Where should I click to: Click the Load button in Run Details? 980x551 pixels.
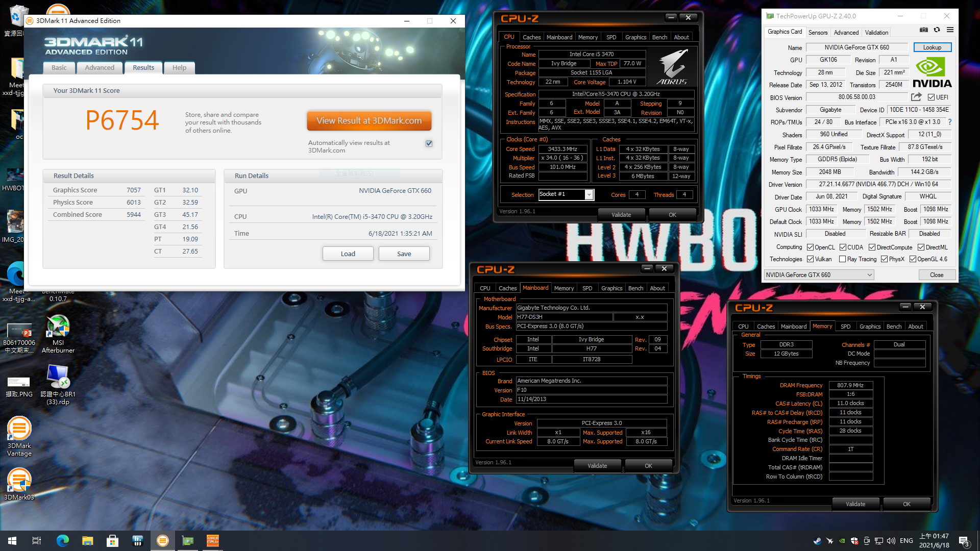[348, 254]
